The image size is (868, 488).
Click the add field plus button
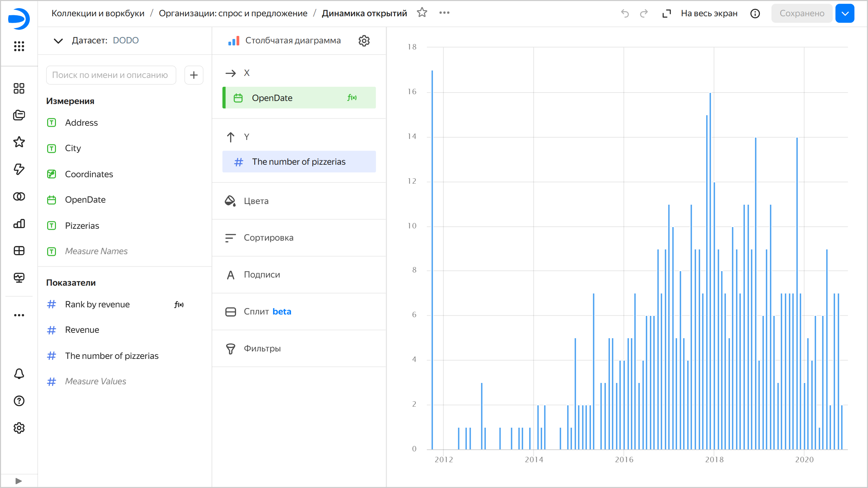(194, 75)
